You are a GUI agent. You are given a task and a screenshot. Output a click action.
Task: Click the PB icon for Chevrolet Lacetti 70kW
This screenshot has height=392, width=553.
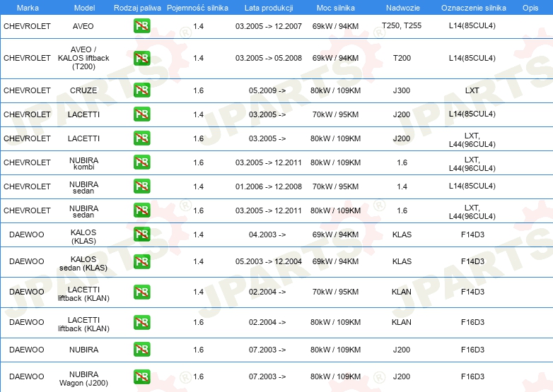(141, 114)
